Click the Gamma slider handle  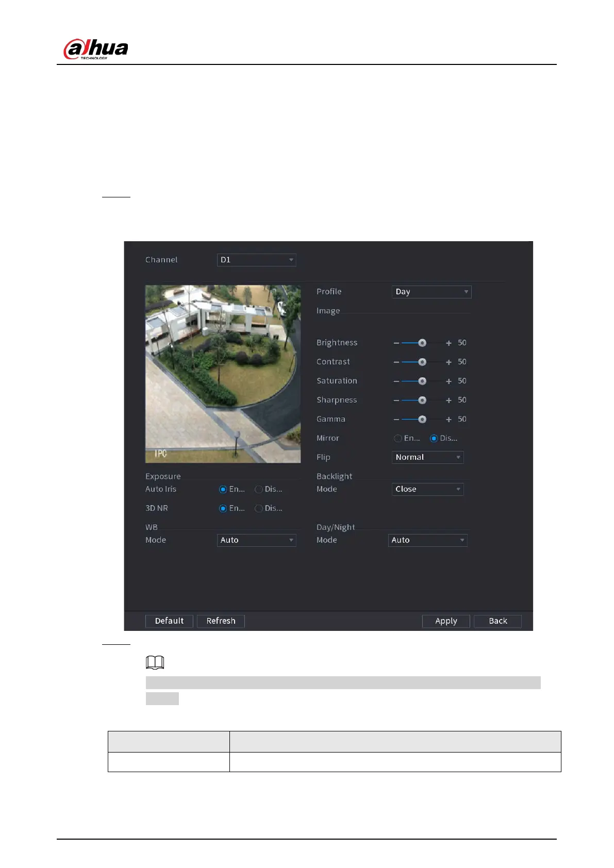(422, 419)
